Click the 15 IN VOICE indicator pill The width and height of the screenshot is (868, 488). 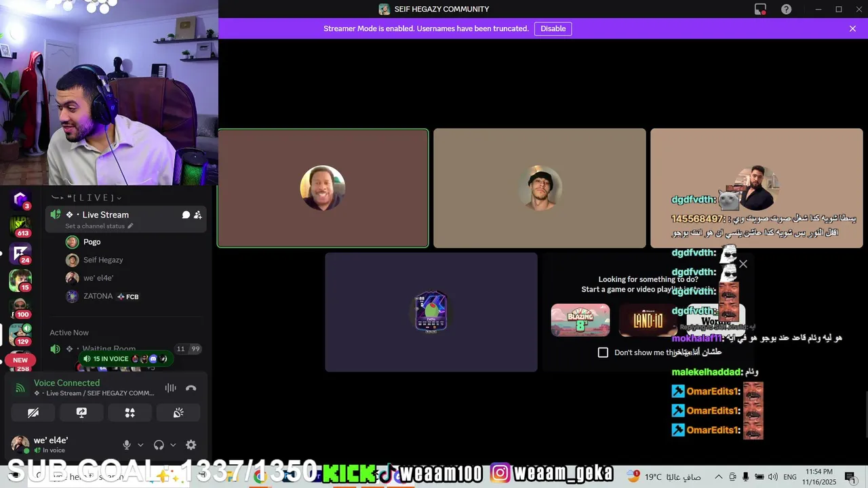coord(125,359)
